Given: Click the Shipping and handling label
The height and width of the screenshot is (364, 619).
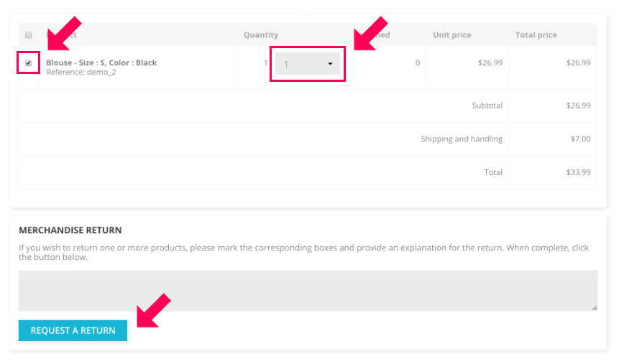Looking at the screenshot, I should coord(462,139).
